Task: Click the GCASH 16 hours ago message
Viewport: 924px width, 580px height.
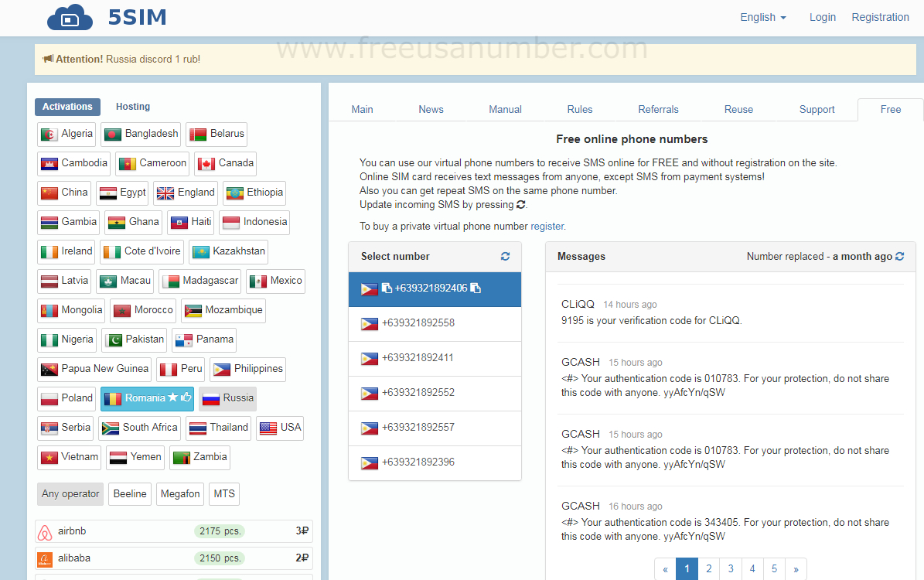Action: [731, 521]
